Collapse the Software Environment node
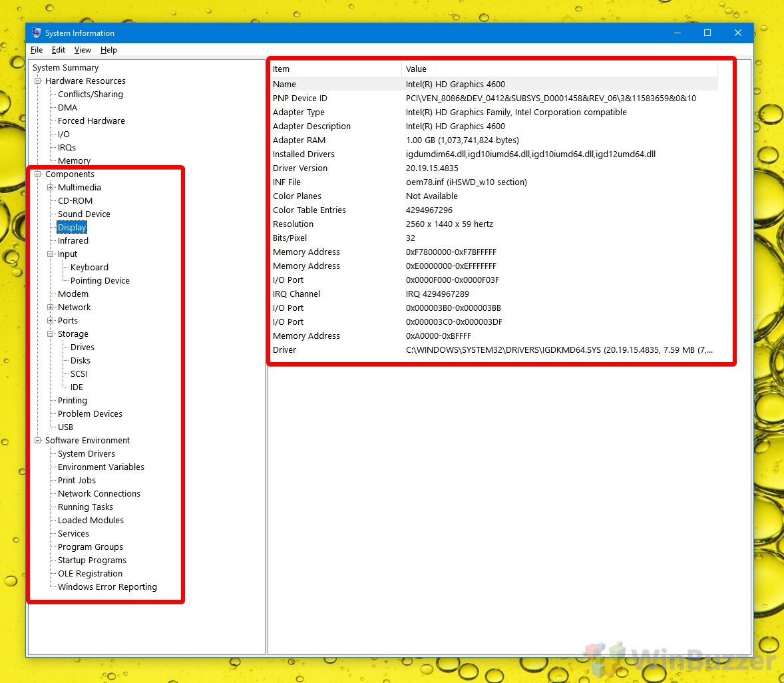784x683 pixels. click(39, 440)
